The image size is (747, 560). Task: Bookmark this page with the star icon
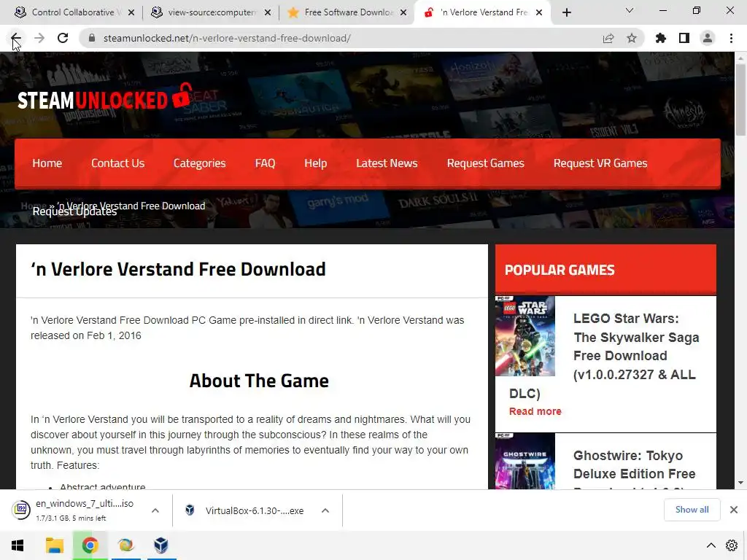(632, 38)
